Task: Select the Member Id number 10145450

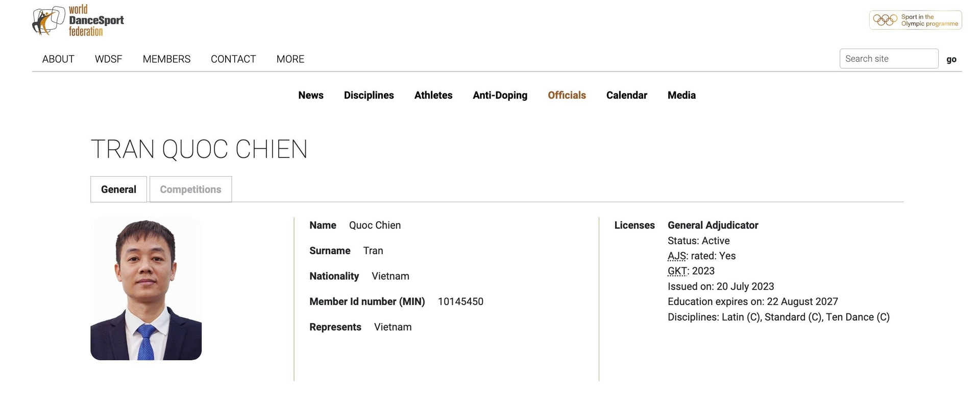Action: (460, 301)
